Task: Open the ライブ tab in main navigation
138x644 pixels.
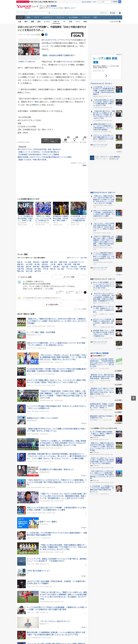Action: pos(37,17)
